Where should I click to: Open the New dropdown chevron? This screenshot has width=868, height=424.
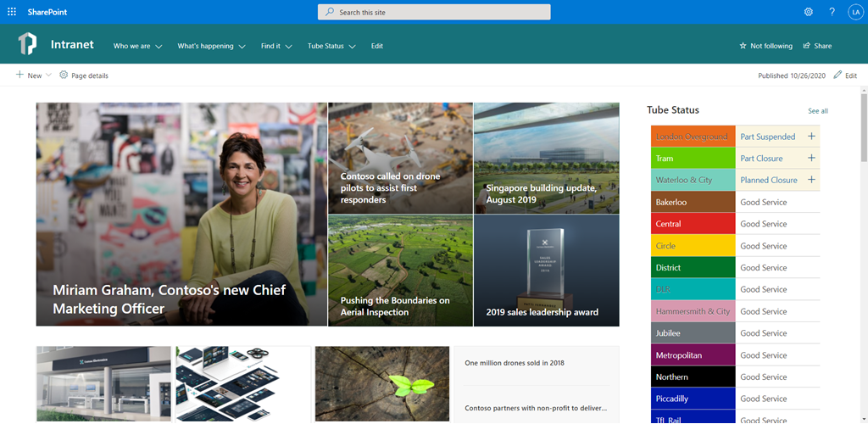click(48, 75)
